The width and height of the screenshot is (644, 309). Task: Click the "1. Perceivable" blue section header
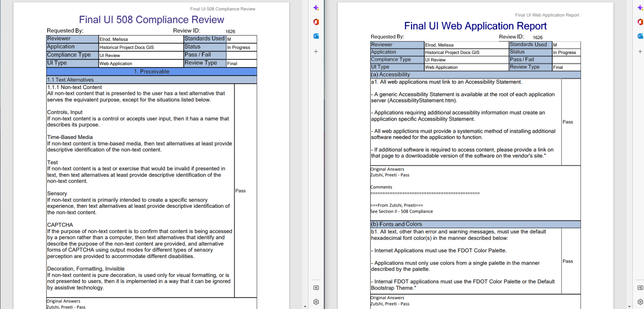[x=151, y=72]
